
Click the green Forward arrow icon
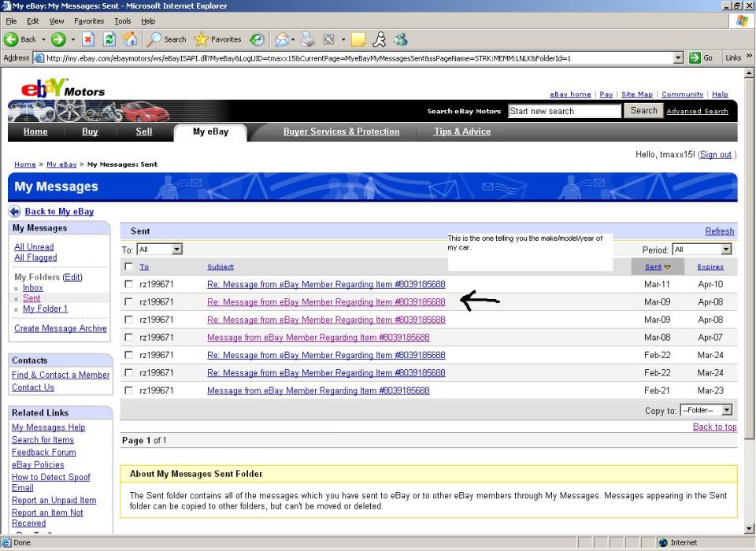coord(58,39)
